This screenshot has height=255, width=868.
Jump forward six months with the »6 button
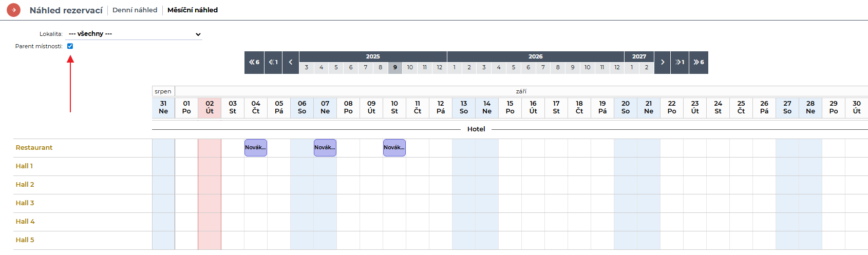pyautogui.click(x=699, y=62)
